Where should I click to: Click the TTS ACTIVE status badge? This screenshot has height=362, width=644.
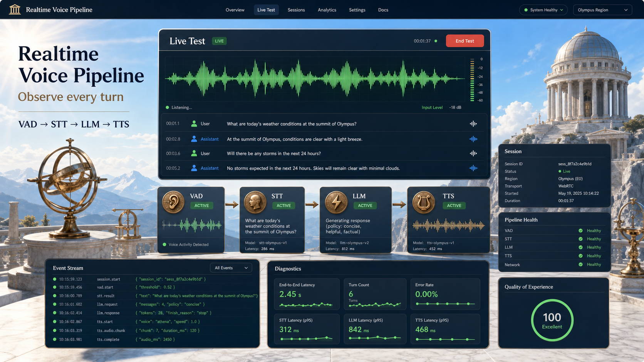[454, 205]
